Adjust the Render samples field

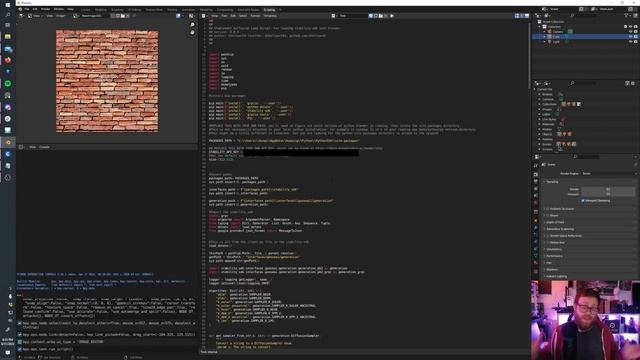608,189
